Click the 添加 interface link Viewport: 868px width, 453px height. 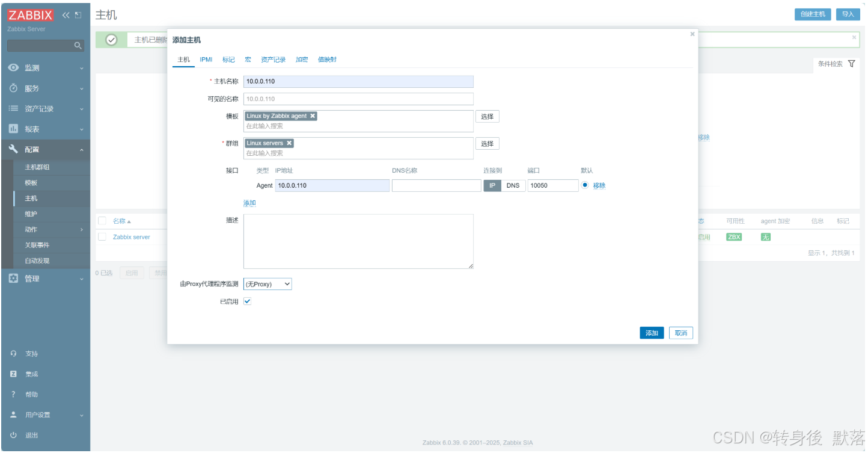click(x=249, y=203)
